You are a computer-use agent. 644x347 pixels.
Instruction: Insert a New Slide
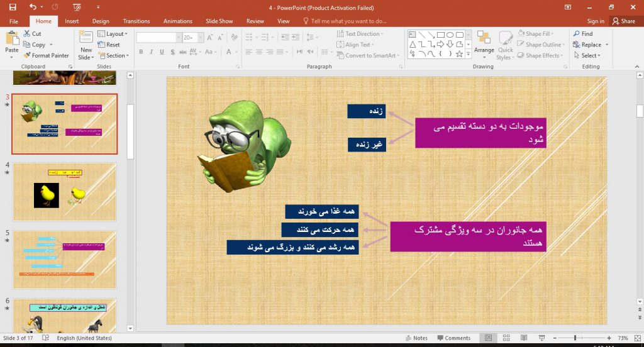[86, 39]
